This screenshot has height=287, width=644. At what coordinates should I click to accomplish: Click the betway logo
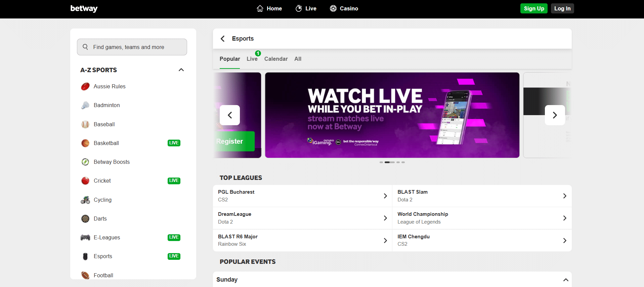coord(84,8)
